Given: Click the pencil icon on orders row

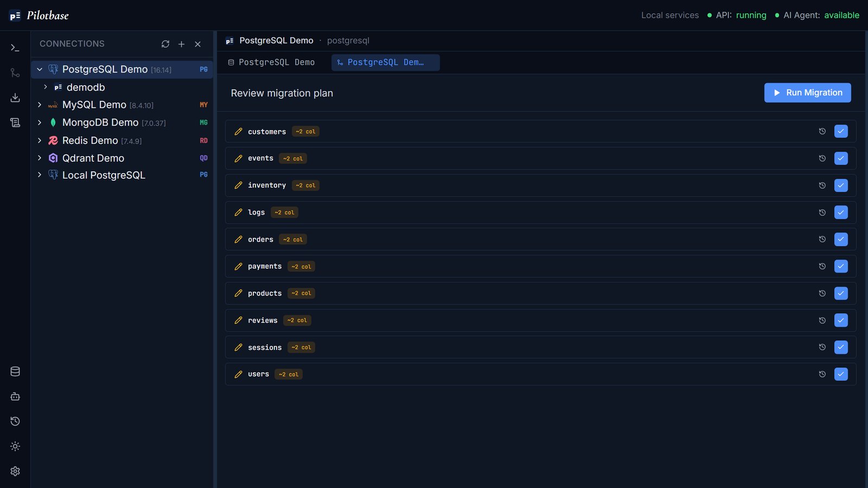Looking at the screenshot, I should (x=238, y=239).
